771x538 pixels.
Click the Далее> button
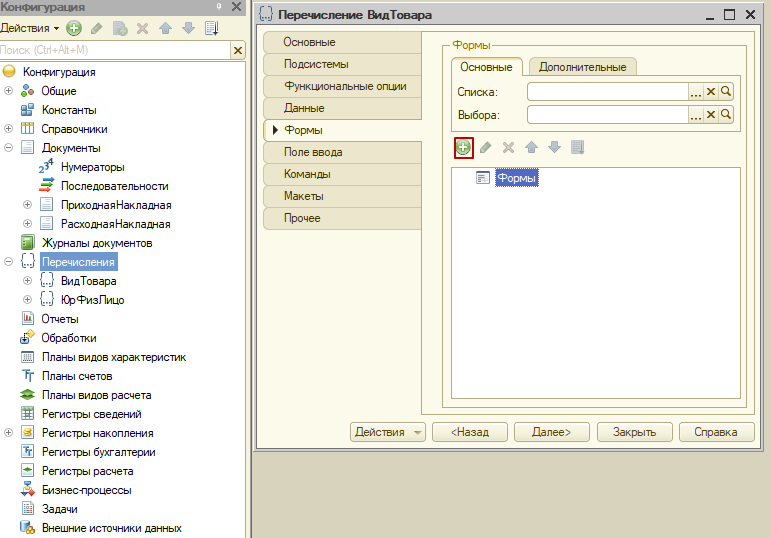[x=552, y=432]
